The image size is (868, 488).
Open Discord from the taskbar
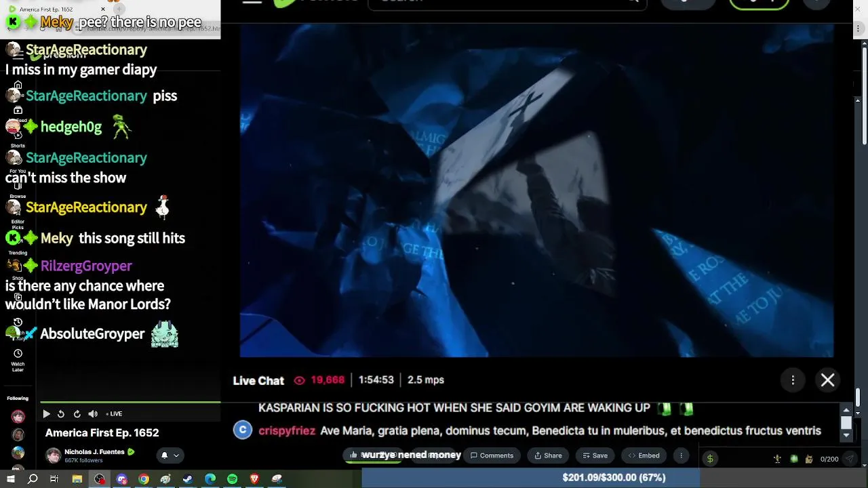click(x=122, y=479)
